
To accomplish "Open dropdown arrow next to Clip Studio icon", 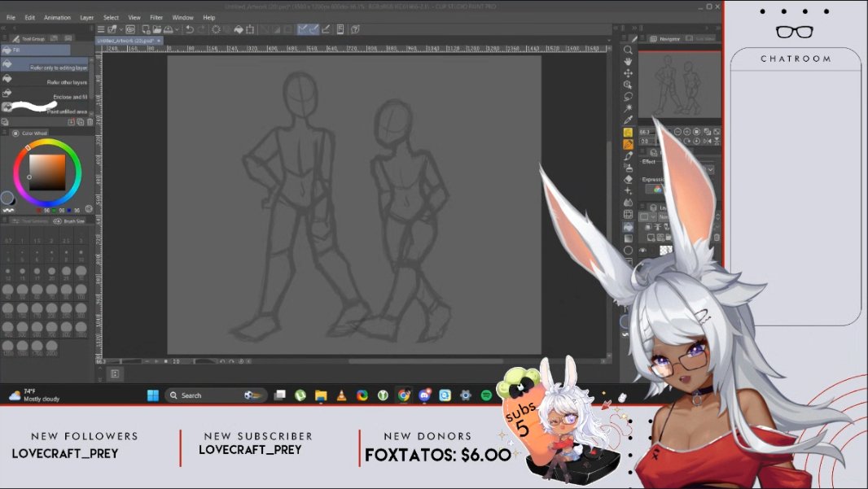I will tap(121, 29).
